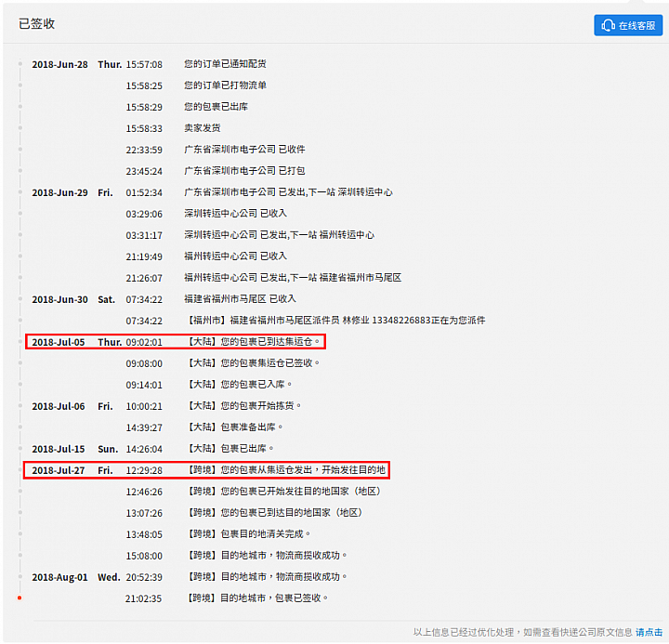Click the 14:26:04 timestamp
Screen dimensions: 669x644
[x=144, y=449]
